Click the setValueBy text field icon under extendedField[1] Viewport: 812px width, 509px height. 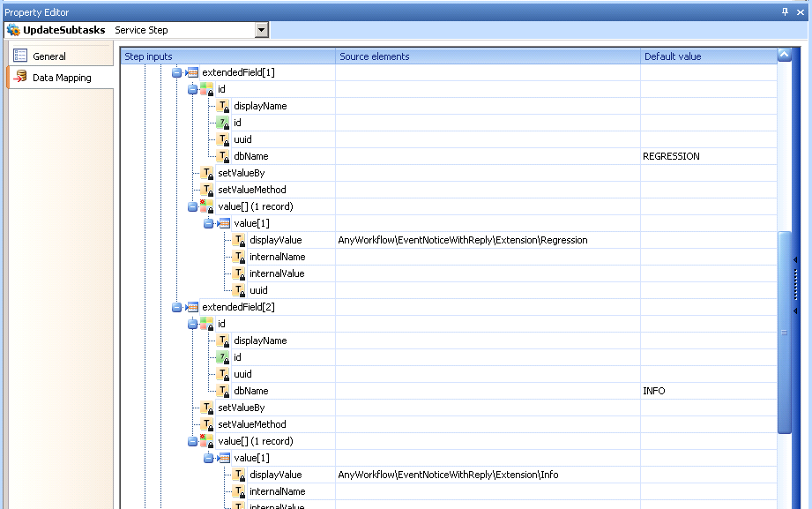click(x=207, y=173)
